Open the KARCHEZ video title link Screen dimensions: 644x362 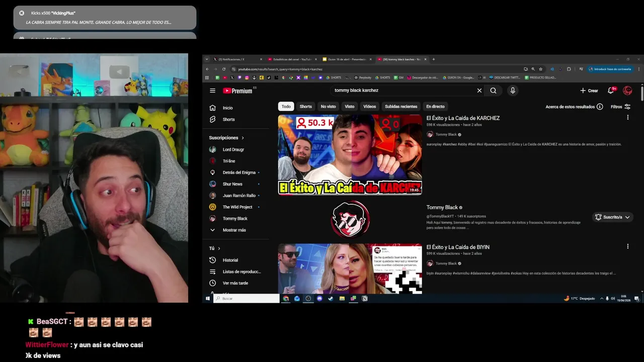point(463,118)
